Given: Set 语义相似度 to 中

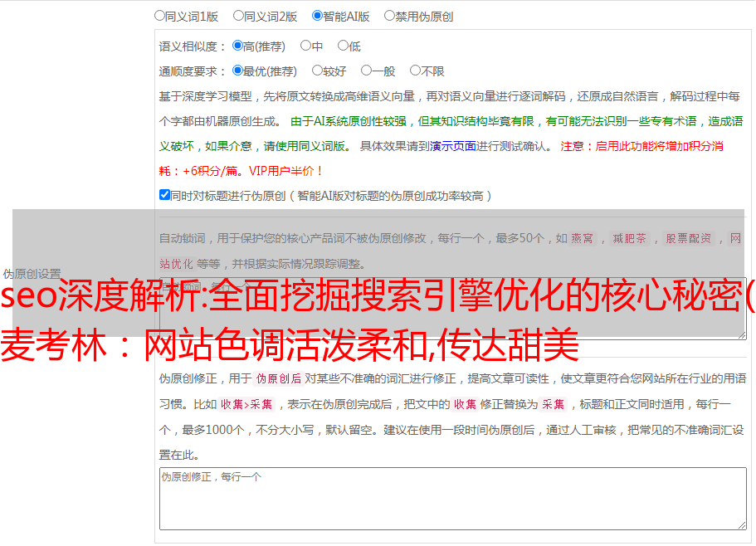Looking at the screenshot, I should (x=305, y=46).
